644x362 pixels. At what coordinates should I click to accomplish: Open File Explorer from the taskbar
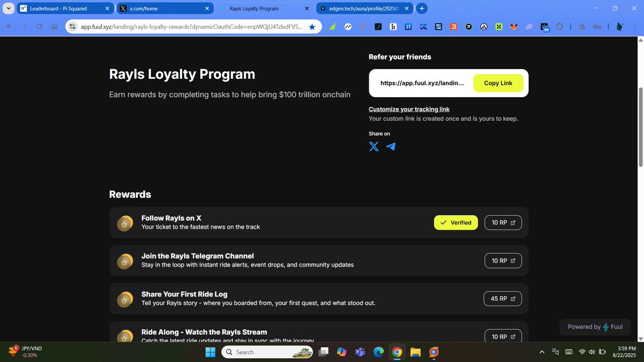(415, 352)
